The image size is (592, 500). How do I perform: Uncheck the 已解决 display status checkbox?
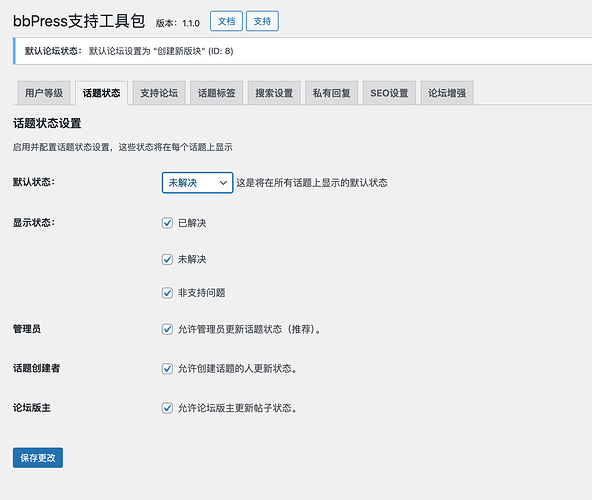click(167, 223)
